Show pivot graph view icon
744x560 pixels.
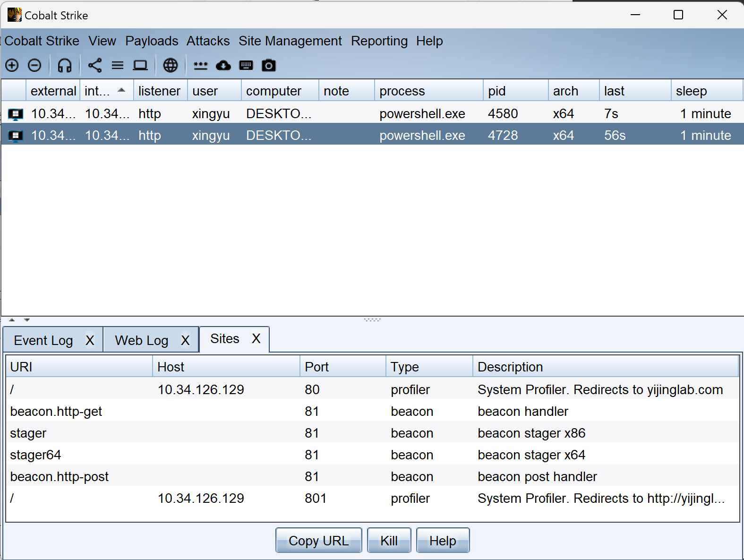(x=95, y=65)
